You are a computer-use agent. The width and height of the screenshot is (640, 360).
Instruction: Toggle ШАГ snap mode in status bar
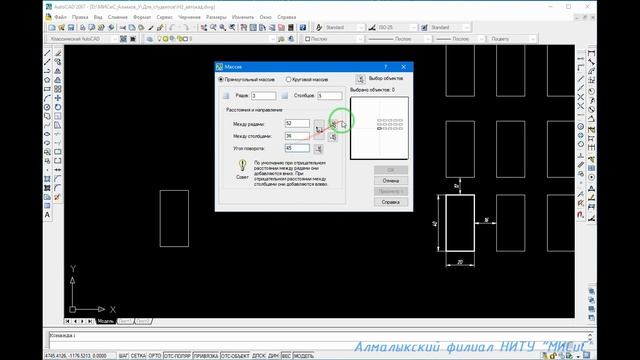[x=123, y=356]
